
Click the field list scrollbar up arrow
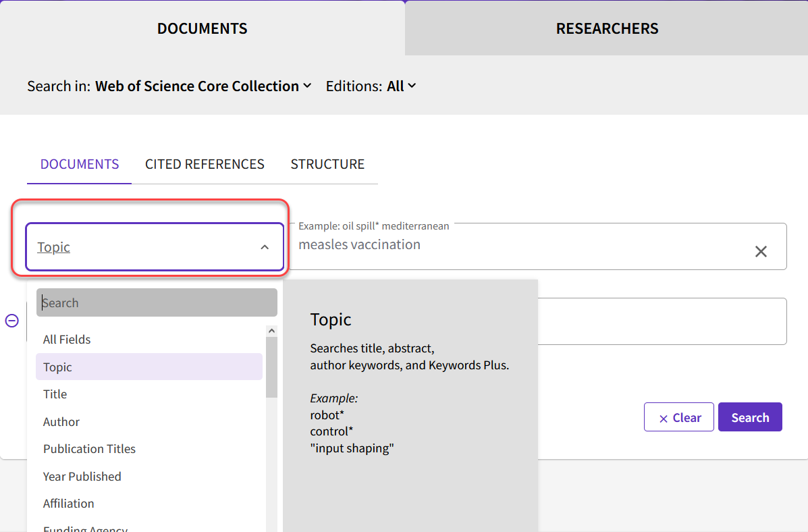pyautogui.click(x=271, y=331)
